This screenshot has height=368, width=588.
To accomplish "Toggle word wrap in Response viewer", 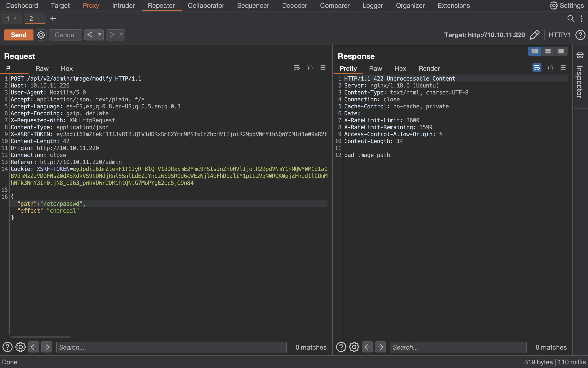I will pyautogui.click(x=537, y=68).
